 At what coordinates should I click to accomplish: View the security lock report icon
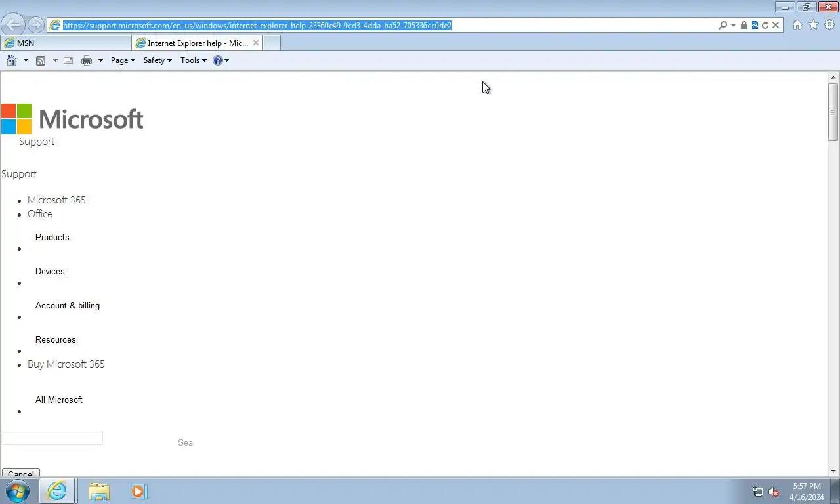[x=744, y=25]
